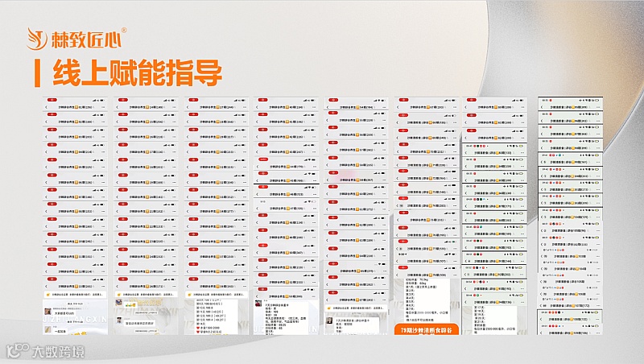Screen dimensions: 644x364
Task: Select the 线上赋能指导 slide heading
Action: click(137, 72)
